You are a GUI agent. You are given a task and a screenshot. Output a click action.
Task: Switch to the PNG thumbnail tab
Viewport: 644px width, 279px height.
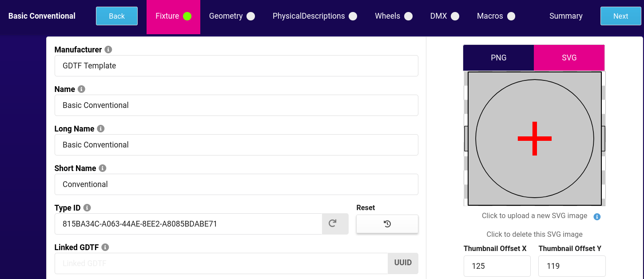coord(498,58)
